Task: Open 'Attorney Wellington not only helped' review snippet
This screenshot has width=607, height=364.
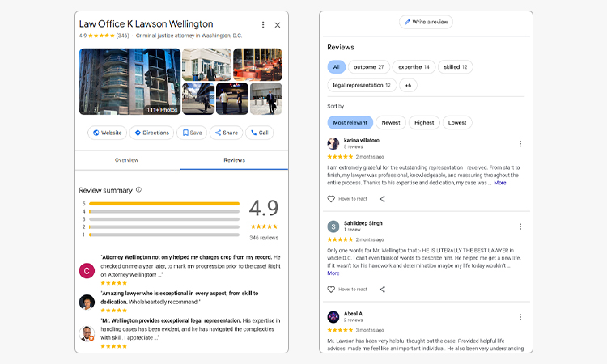Action: 190,266
